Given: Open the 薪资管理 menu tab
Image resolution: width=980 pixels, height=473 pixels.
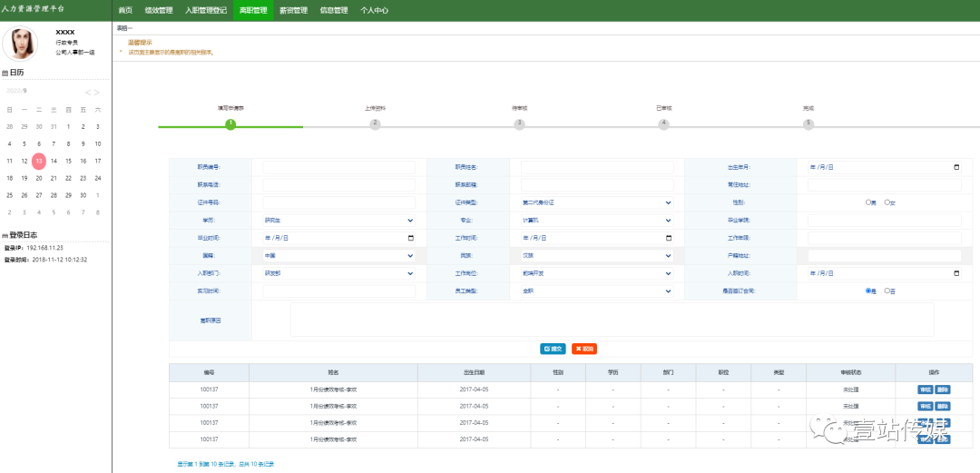Looking at the screenshot, I should coord(293,11).
